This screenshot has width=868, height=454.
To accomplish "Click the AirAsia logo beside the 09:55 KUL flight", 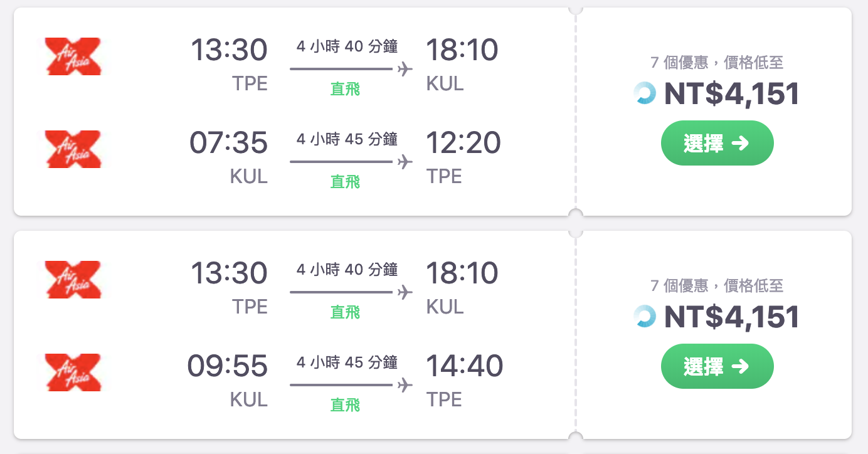I will tap(73, 372).
